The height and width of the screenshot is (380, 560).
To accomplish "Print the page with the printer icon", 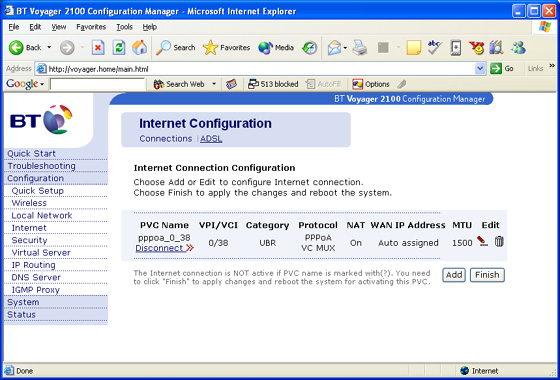I will [x=360, y=48].
